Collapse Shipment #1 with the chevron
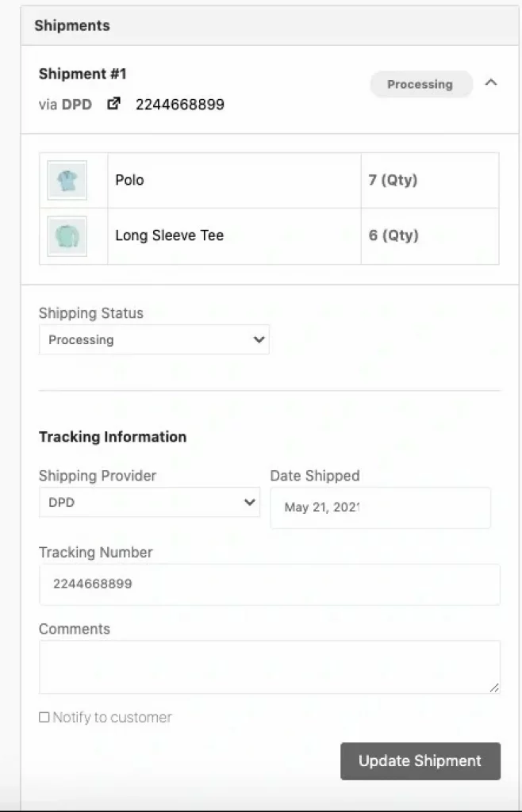 click(491, 82)
